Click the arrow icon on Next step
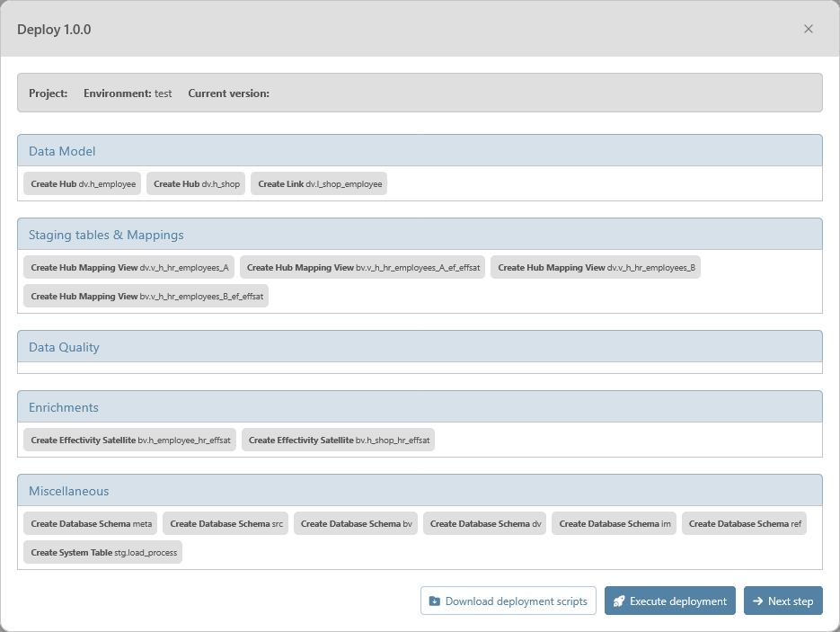Viewport: 840px width, 632px height. tap(757, 601)
